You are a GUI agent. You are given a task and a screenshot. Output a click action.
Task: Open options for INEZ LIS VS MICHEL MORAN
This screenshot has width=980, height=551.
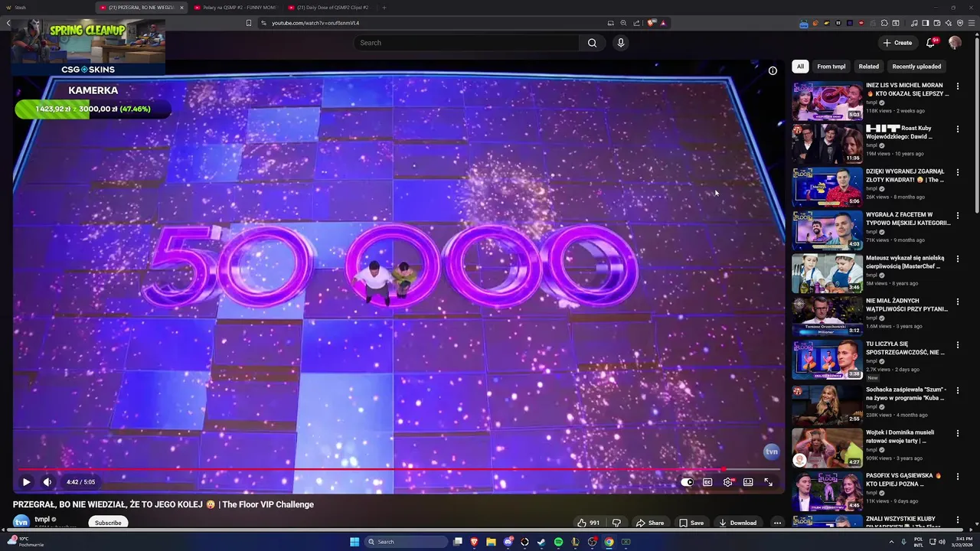point(957,86)
